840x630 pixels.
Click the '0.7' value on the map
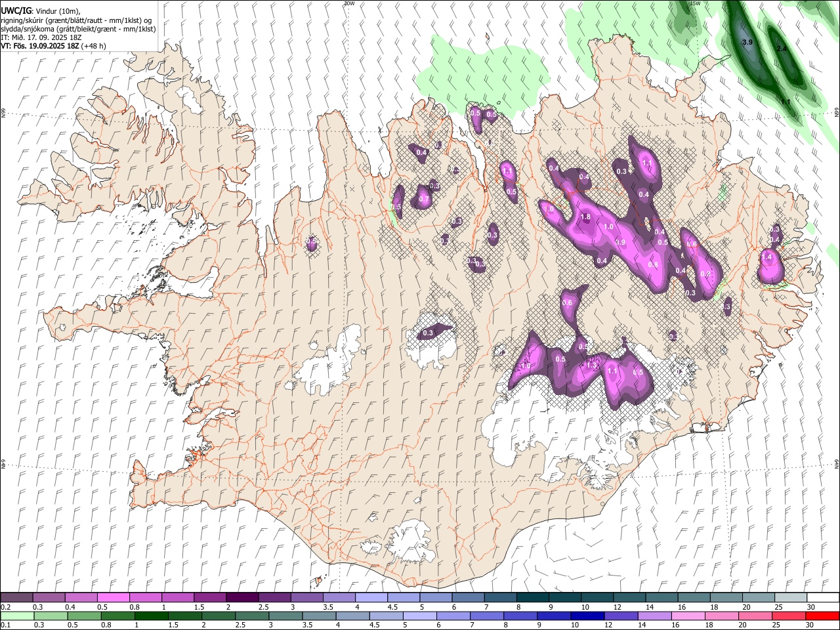tap(424, 199)
